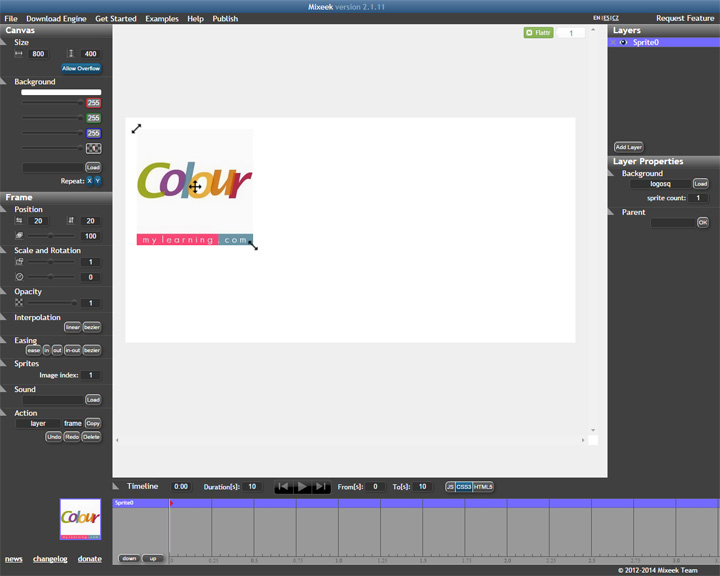Select the Sprite0 layer in Layers panel
This screenshot has width=720, height=576.
(664, 42)
